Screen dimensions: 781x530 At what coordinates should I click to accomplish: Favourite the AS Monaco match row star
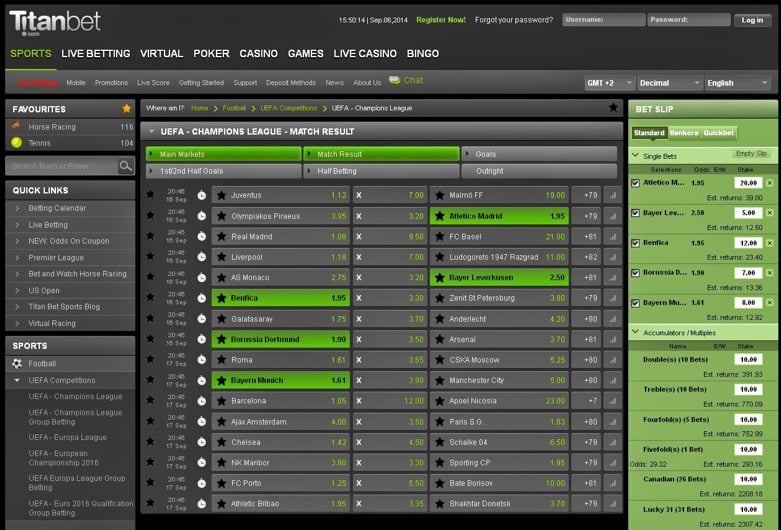click(x=150, y=277)
